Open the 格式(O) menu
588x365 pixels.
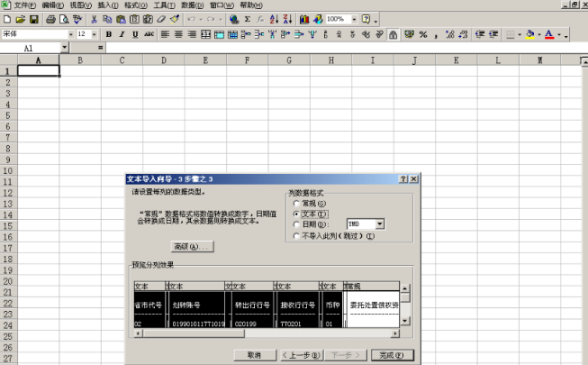coord(136,5)
